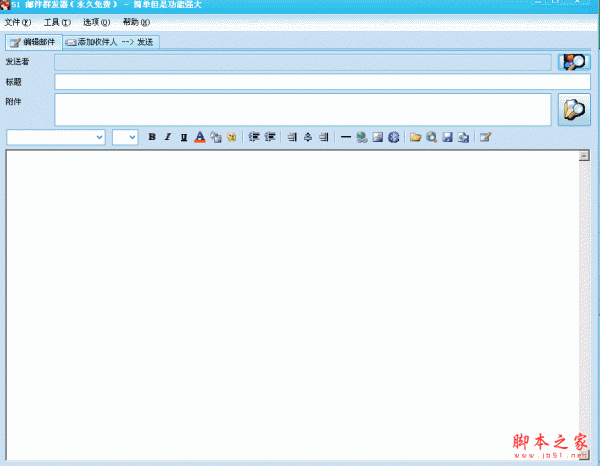
Task: Click the editor scrollbar up arrow
Action: click(x=584, y=156)
